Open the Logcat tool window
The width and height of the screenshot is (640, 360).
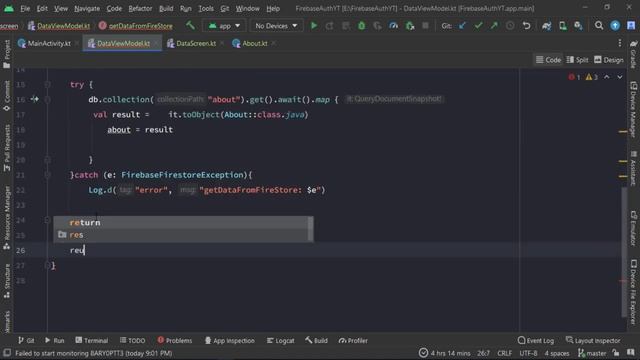(280, 340)
